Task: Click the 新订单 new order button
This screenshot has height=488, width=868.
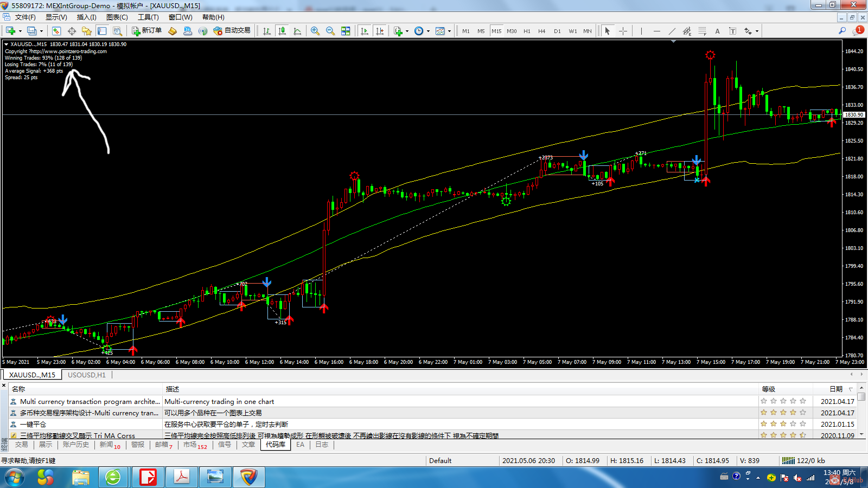Action: pyautogui.click(x=147, y=31)
